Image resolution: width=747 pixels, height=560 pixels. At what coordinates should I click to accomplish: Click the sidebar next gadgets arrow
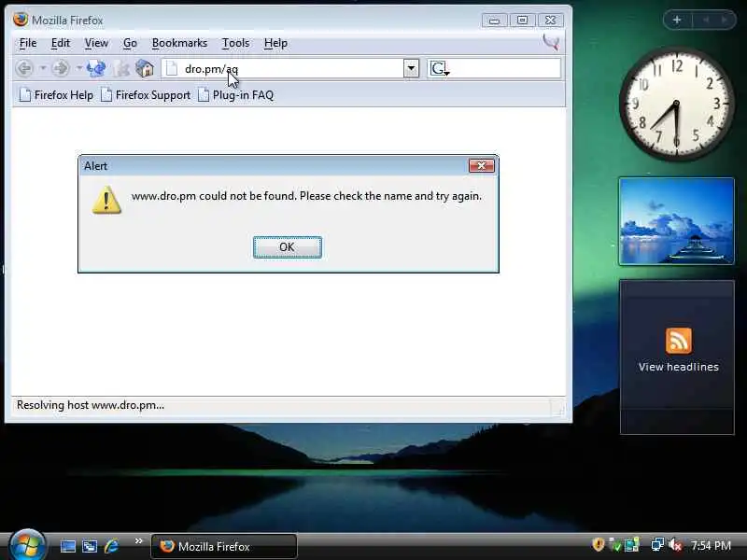coord(724,20)
